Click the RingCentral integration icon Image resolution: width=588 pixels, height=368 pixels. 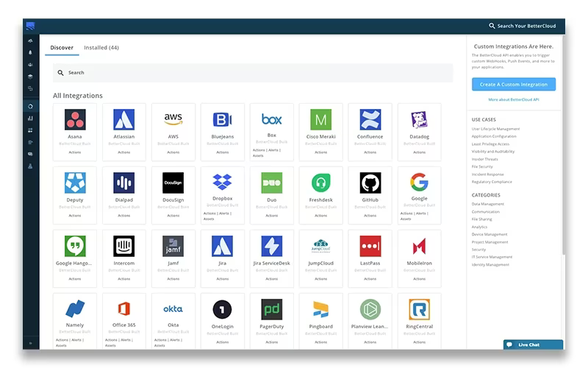tap(419, 309)
